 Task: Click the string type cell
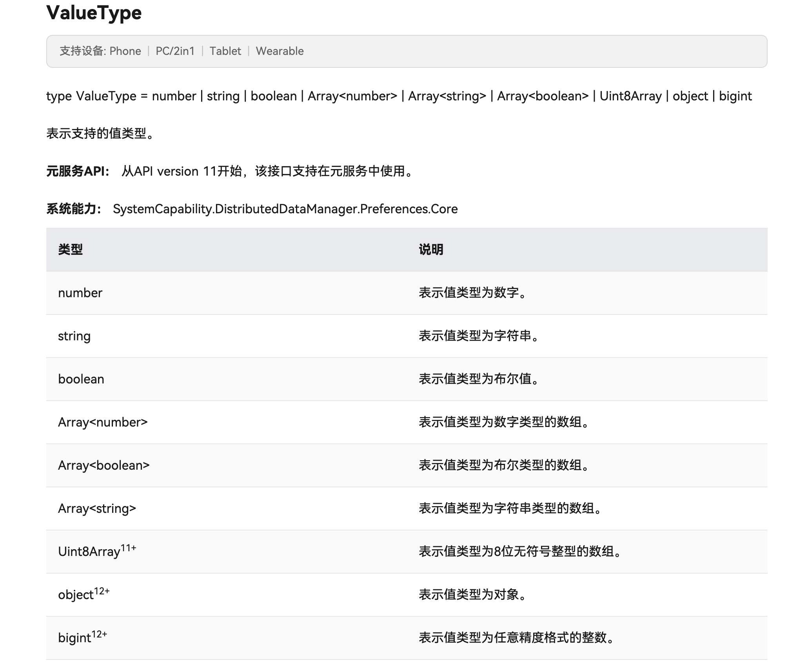click(74, 336)
